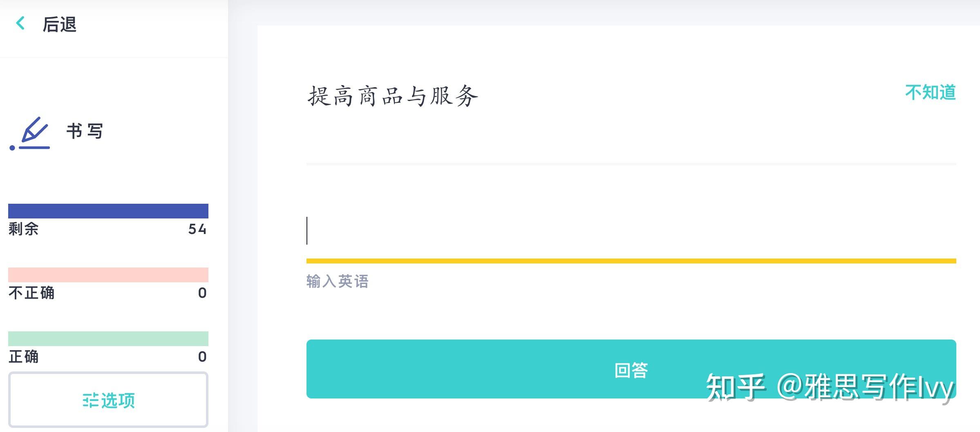Click the pen writing mode icon
The image size is (980, 432).
(30, 133)
